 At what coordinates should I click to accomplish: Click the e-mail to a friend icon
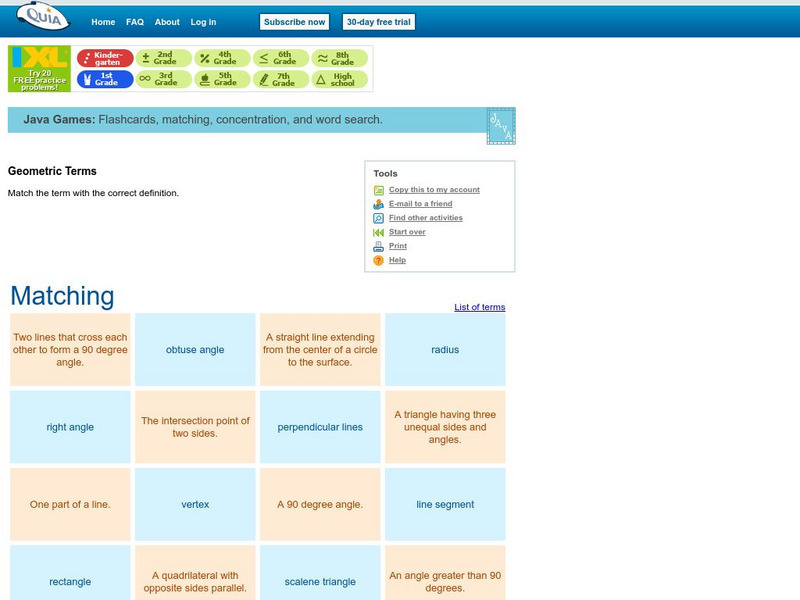379,204
